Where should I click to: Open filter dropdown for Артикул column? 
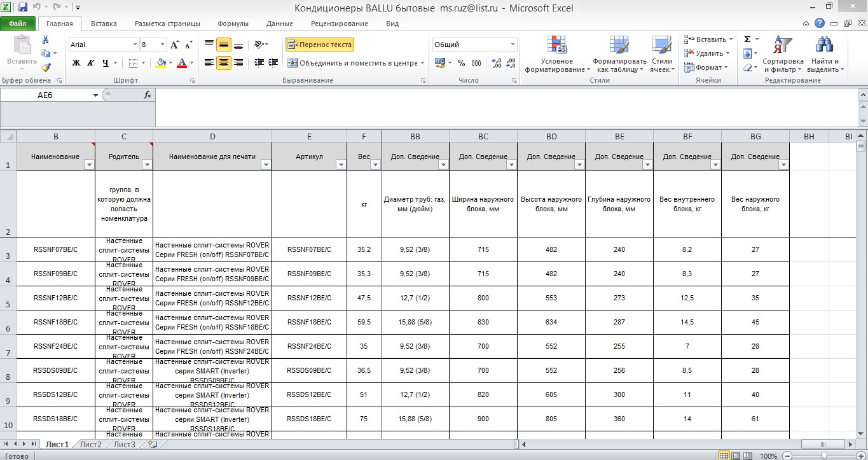coord(341,165)
